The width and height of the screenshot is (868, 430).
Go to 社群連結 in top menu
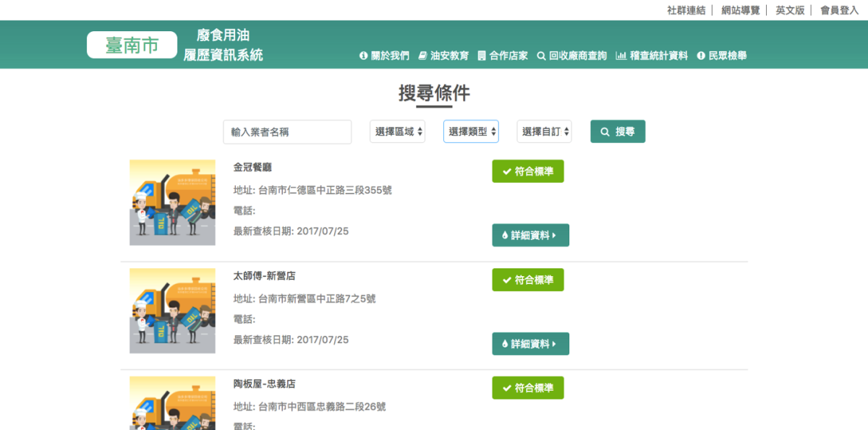tap(686, 10)
